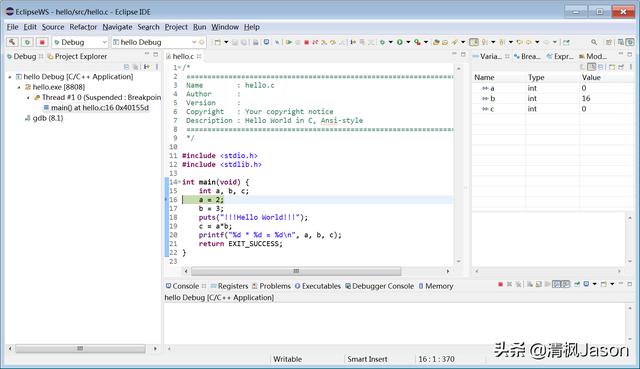The image size is (640, 369).
Task: Open the Debugger Console tab
Action: (x=380, y=286)
